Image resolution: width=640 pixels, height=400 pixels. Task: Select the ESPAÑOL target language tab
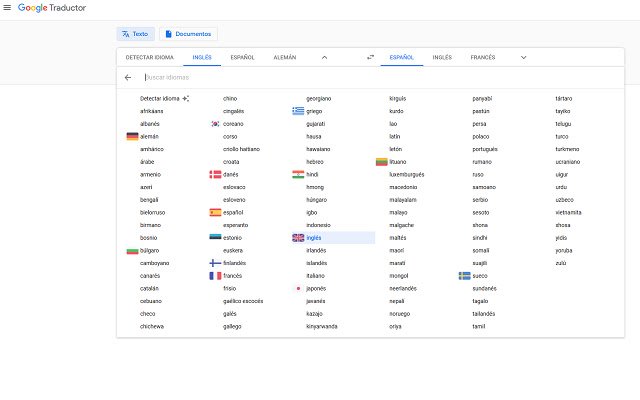(x=402, y=57)
